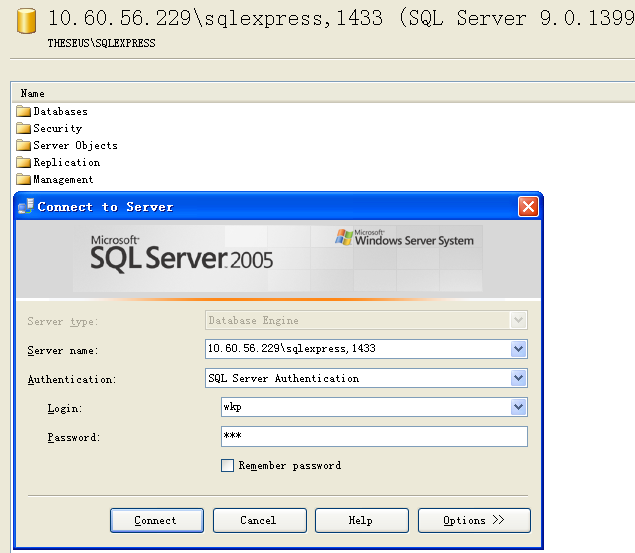635x553 pixels.
Task: Click the Connect to Server title icon
Action: [x=26, y=206]
